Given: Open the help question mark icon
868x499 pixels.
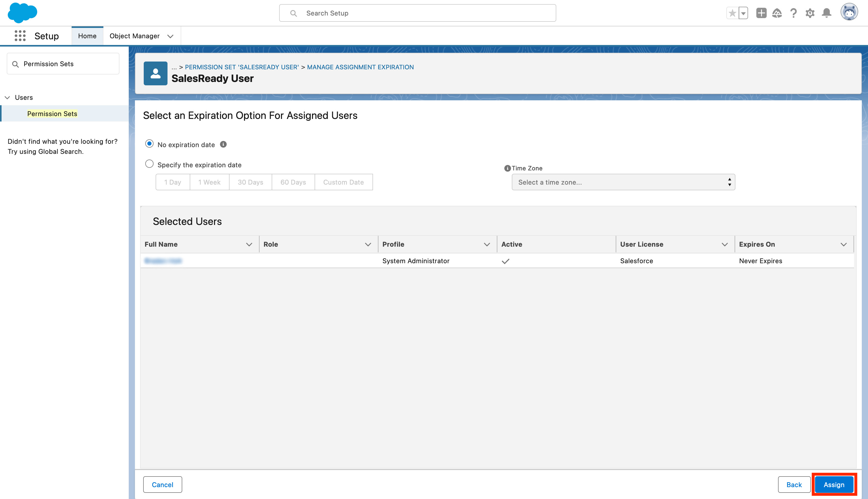Looking at the screenshot, I should click(x=793, y=13).
